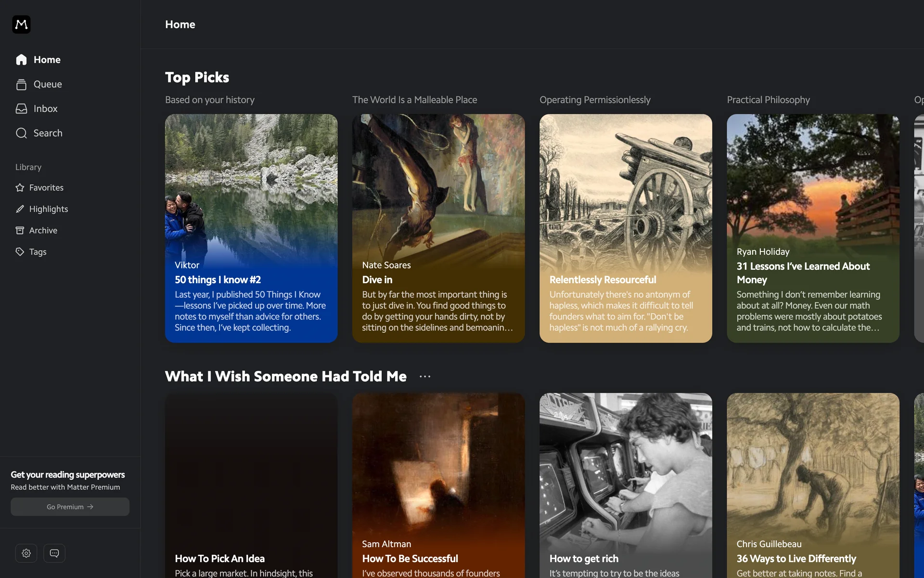Image resolution: width=924 pixels, height=578 pixels.
Task: Open Highlights pen icon
Action: 20,209
